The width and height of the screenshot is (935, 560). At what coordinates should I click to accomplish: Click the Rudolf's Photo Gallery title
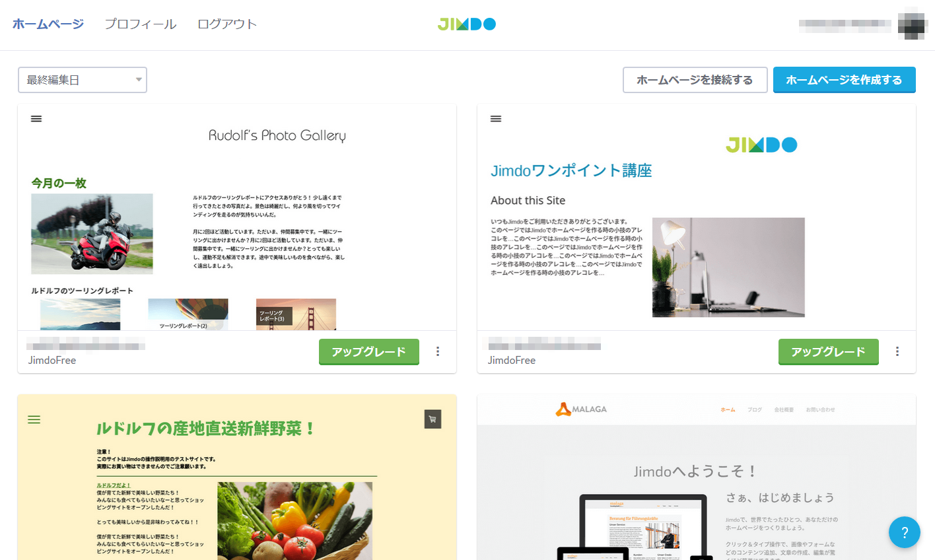click(x=277, y=135)
